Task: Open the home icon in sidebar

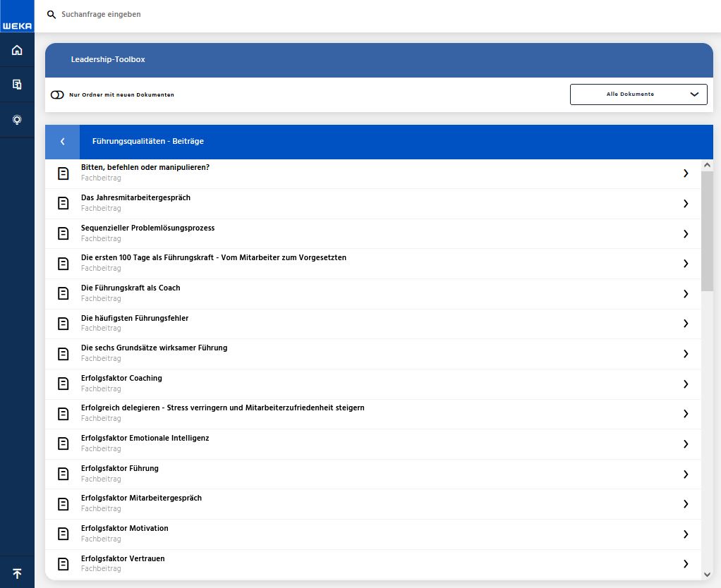Action: pyautogui.click(x=17, y=50)
